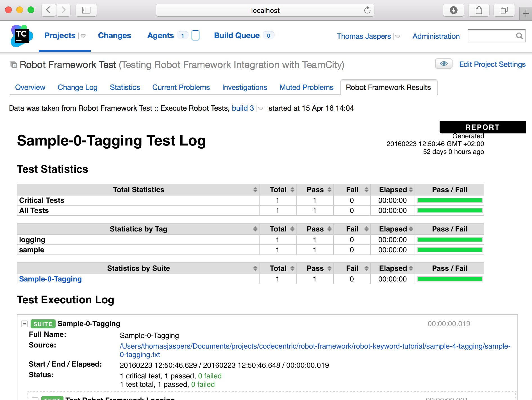Toggle project visibility eye button
The height and width of the screenshot is (400, 532).
[x=444, y=64]
